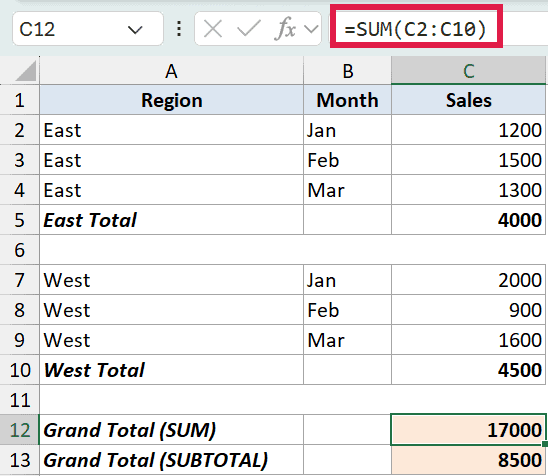
Task: Click the Sales header cell
Action: 468,100
